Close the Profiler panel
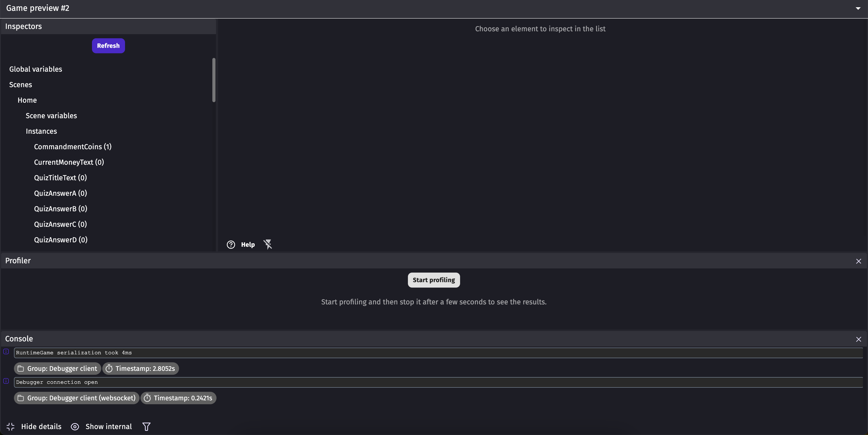The image size is (868, 435). (x=858, y=261)
